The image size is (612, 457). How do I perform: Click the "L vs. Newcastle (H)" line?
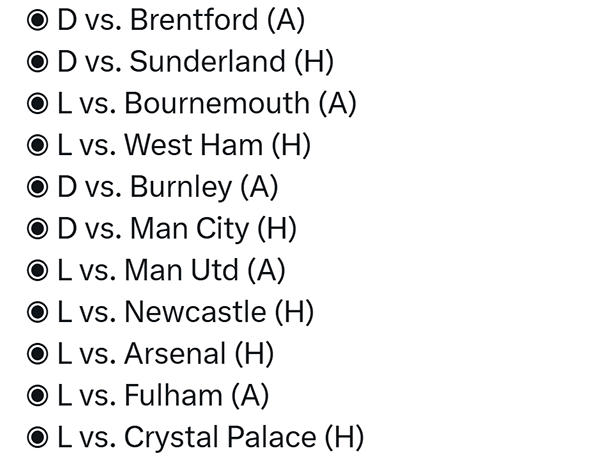pos(185,312)
